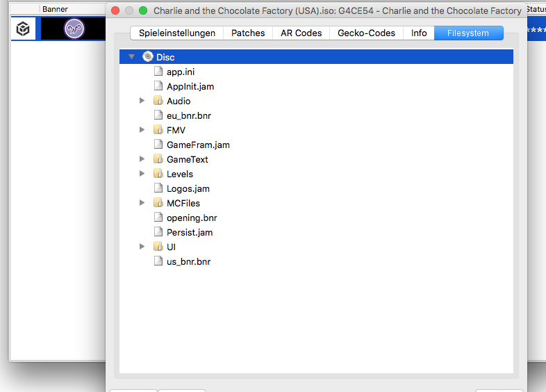Click the Levels folder icon
The height and width of the screenshot is (392, 546).
pyautogui.click(x=158, y=174)
